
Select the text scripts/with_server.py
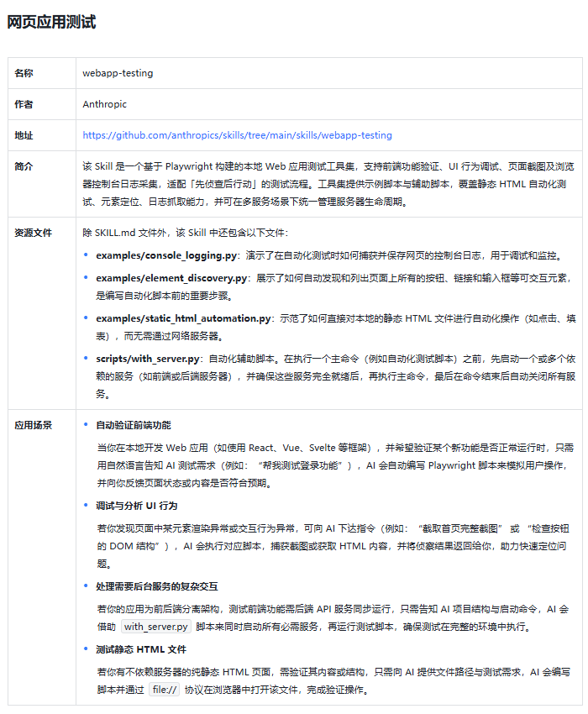148,359
